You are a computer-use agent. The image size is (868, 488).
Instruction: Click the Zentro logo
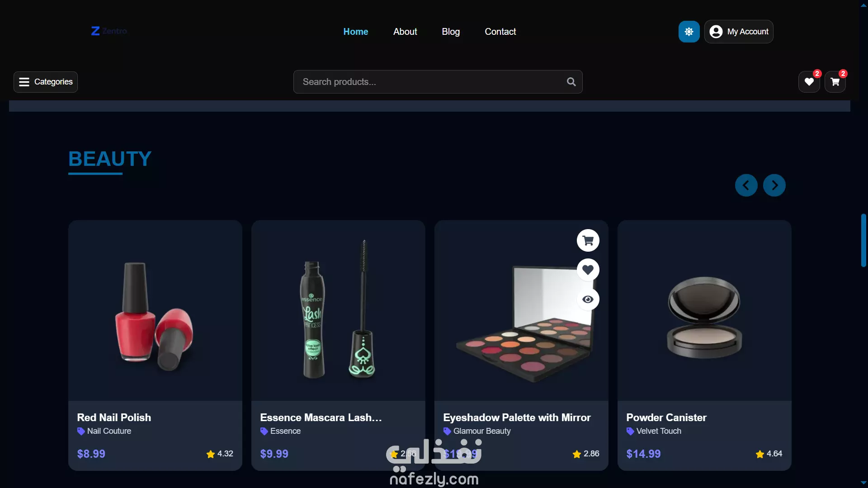(x=109, y=31)
